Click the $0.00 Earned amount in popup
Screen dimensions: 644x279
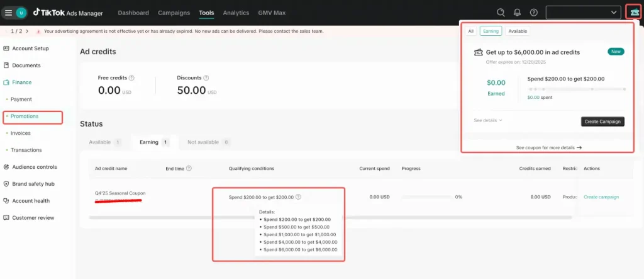click(496, 83)
